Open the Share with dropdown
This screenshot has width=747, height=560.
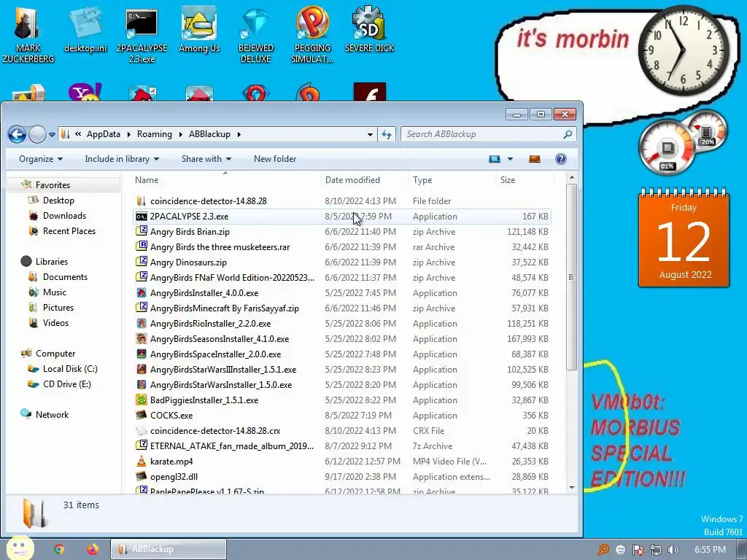coord(206,159)
